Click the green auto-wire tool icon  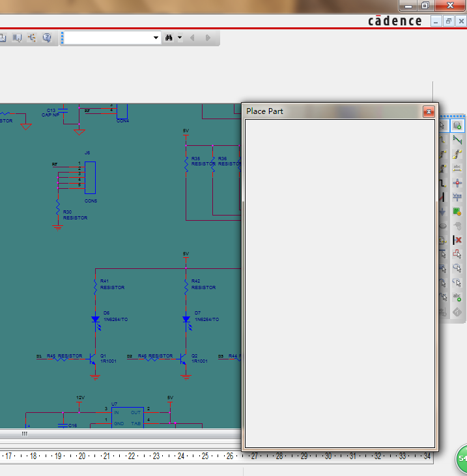[457, 140]
